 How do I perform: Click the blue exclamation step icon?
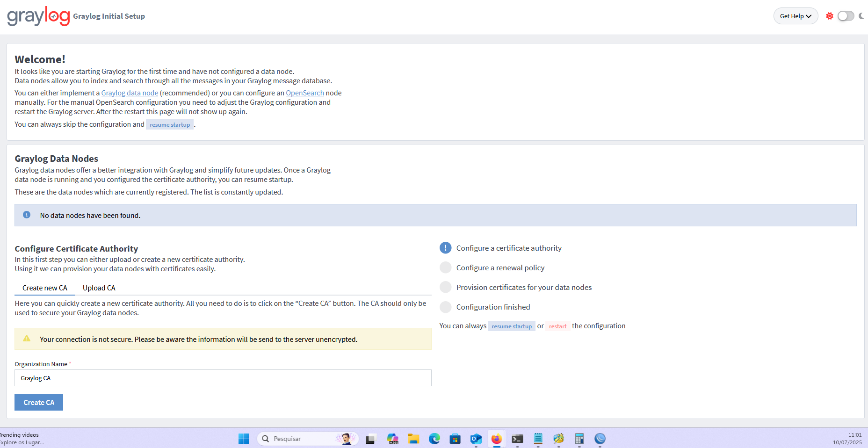coord(445,248)
